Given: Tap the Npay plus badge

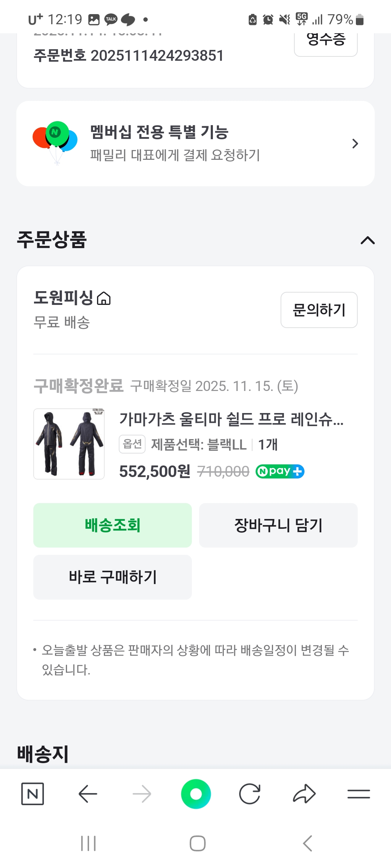Looking at the screenshot, I should coord(280,471).
